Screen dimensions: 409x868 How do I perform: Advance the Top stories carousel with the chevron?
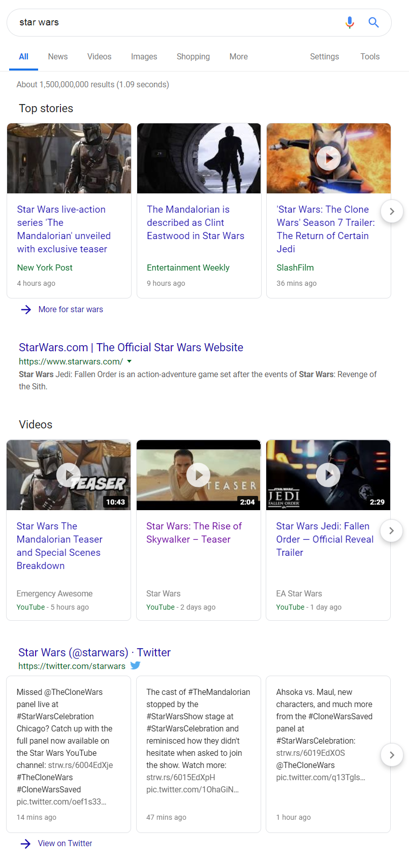(392, 211)
